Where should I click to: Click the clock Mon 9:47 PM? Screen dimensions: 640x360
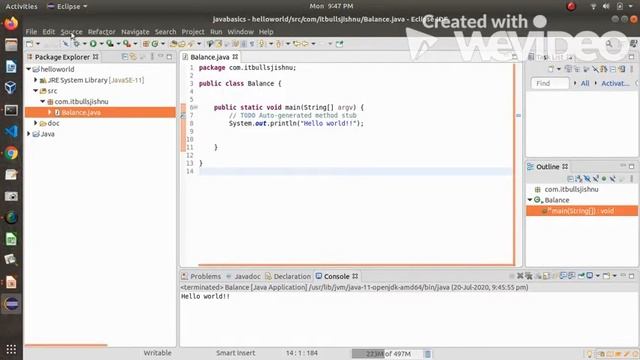point(331,6)
